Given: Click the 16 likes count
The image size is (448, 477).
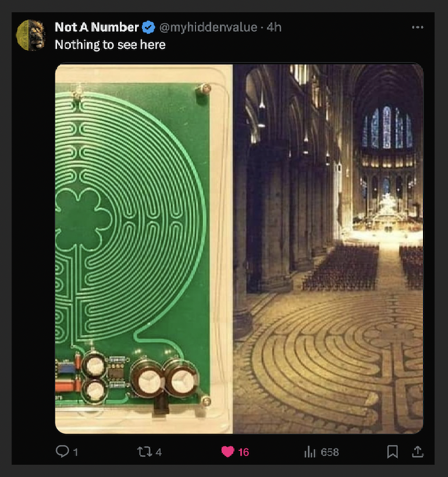Looking at the screenshot, I should click(244, 451).
